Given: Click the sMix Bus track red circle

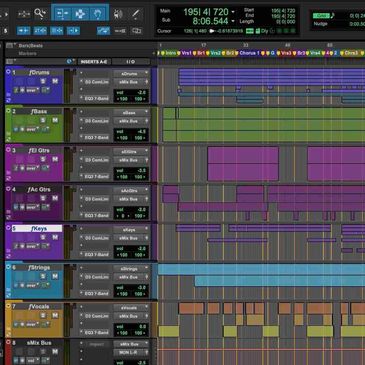Looking at the screenshot, I should tap(8, 342).
